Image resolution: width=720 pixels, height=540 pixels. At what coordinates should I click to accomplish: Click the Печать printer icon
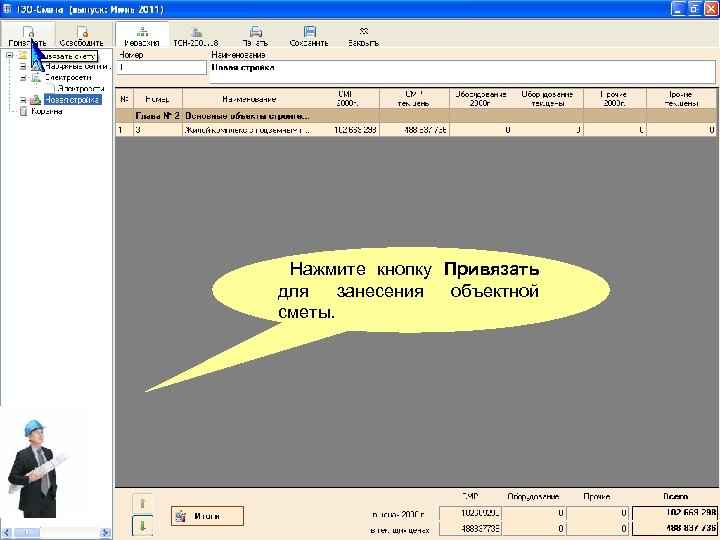[255, 32]
